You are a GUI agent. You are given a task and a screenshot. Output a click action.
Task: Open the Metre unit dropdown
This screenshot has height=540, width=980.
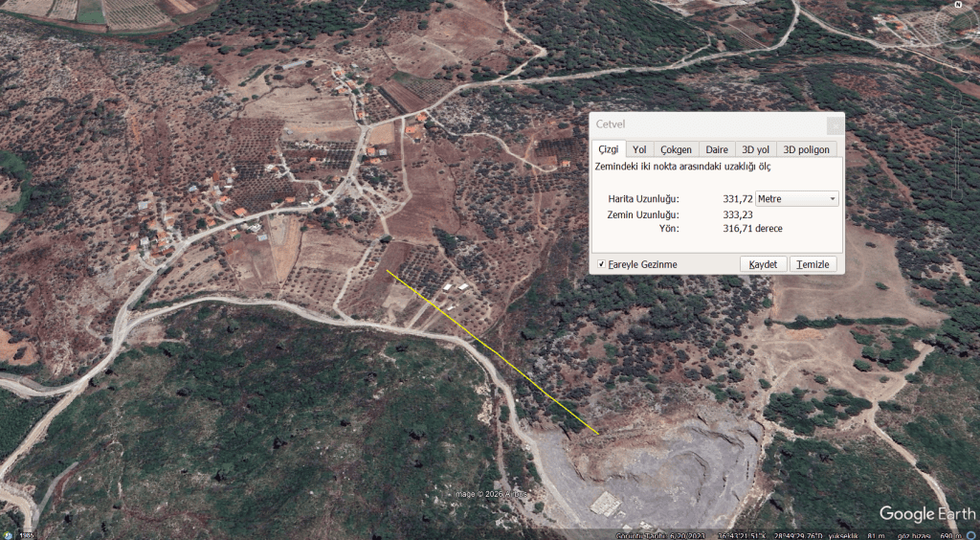tap(797, 199)
